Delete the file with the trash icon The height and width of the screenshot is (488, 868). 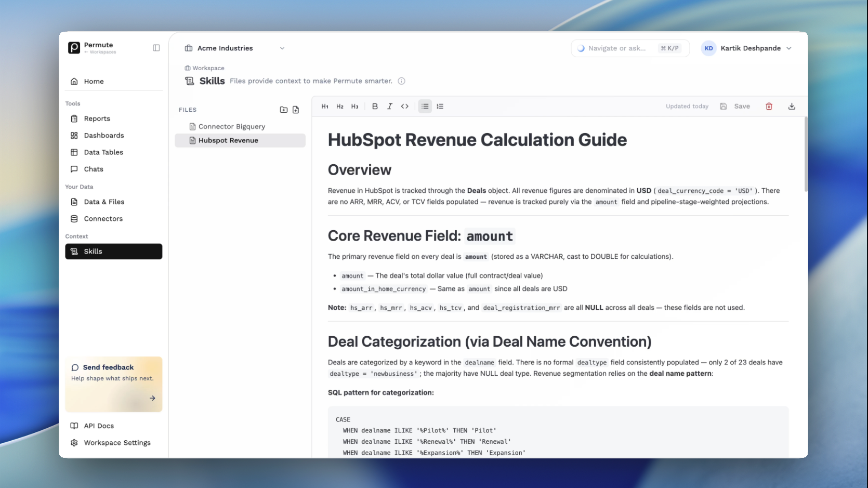(769, 107)
